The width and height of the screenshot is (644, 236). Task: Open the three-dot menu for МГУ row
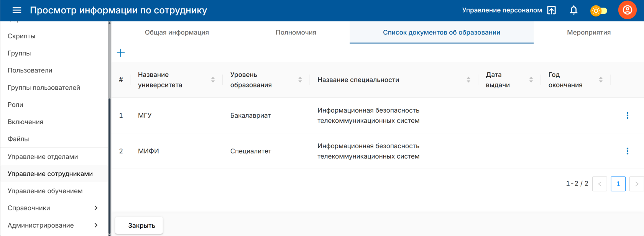tap(627, 115)
